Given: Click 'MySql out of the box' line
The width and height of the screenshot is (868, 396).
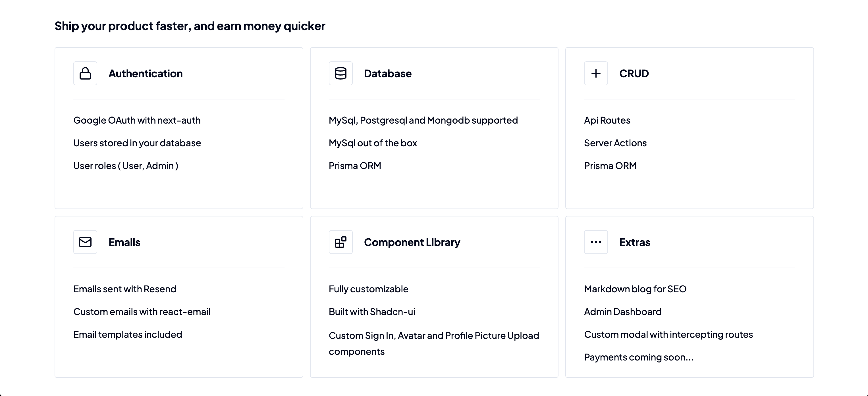Looking at the screenshot, I should click(x=373, y=143).
